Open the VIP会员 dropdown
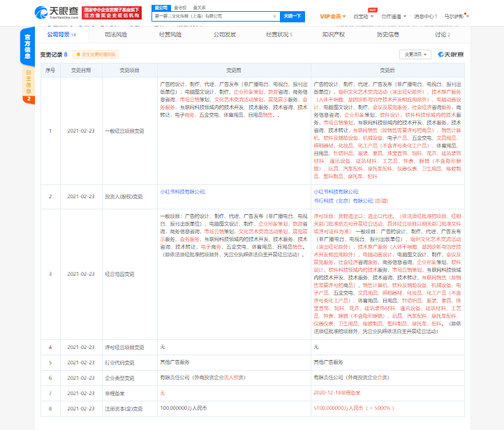This screenshot has width=504, height=430. click(x=333, y=15)
